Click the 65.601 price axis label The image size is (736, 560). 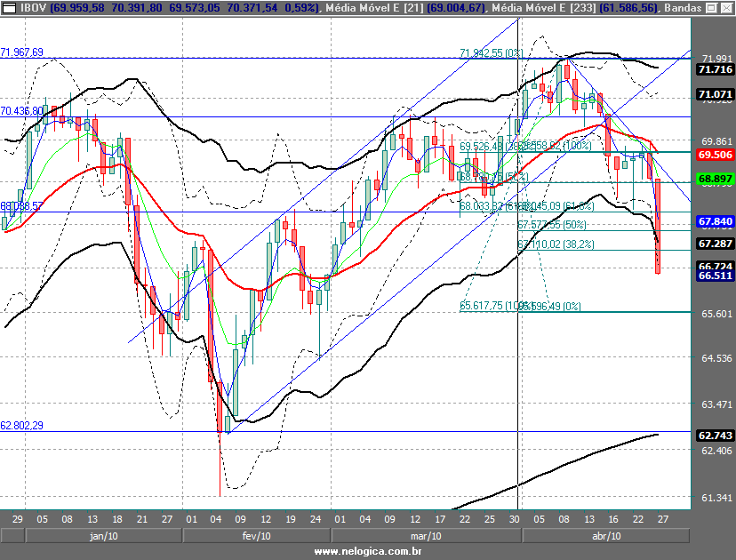(716, 314)
